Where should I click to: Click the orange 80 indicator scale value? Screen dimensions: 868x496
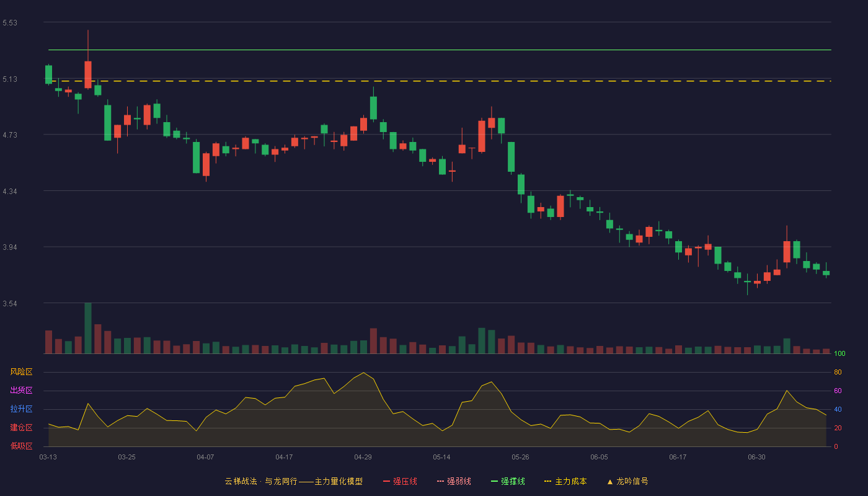(838, 372)
